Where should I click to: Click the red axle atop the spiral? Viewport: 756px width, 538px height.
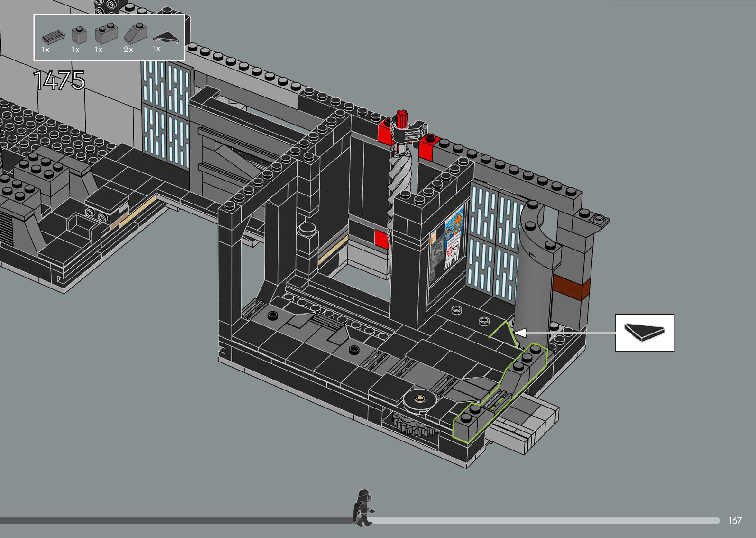(402, 119)
